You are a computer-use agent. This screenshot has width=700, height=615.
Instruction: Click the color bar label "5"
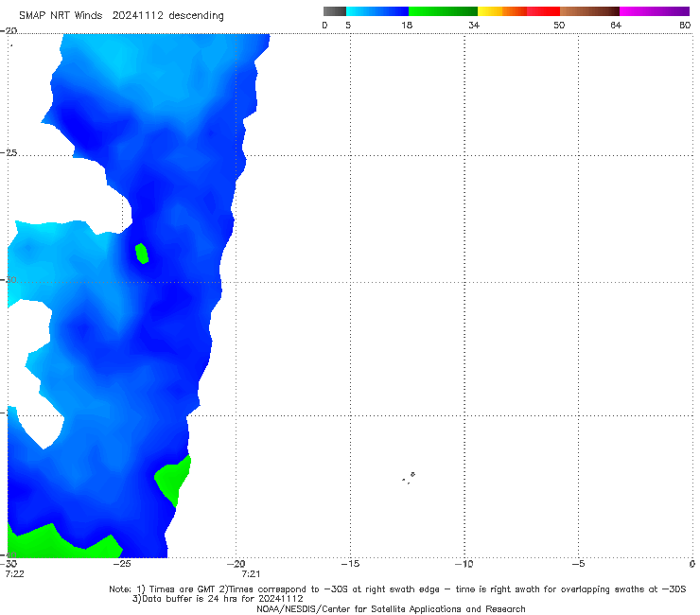[348, 25]
